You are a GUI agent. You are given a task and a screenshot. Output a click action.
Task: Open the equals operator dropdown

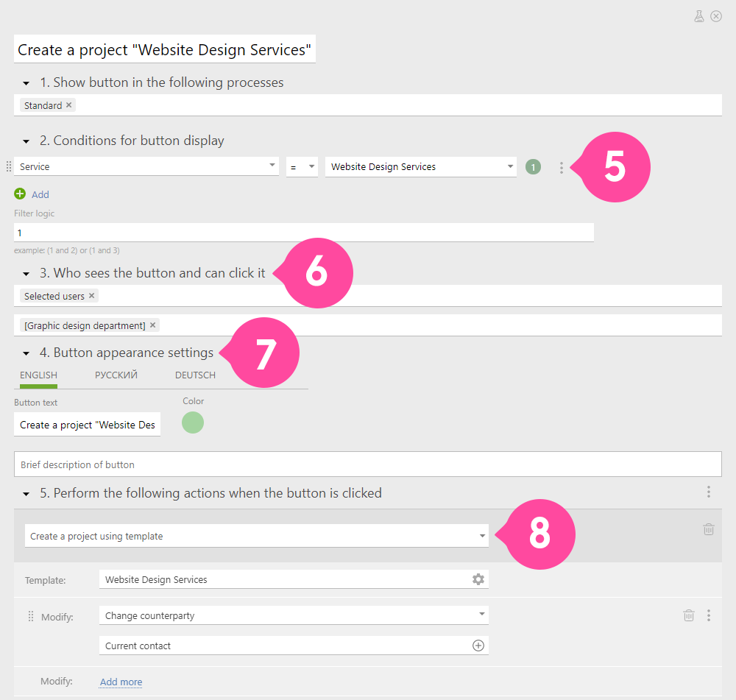coord(302,166)
